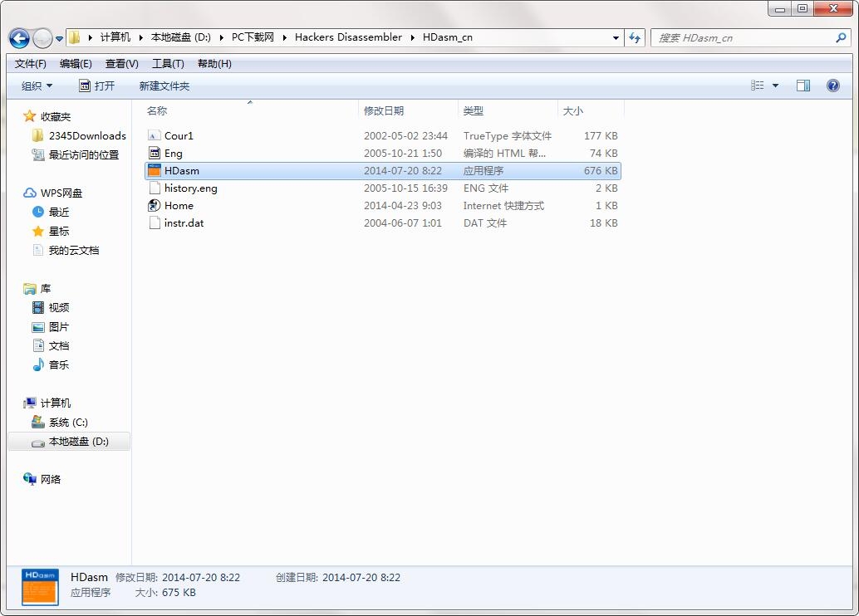Open the recent pages dropdown arrow

pos(59,39)
